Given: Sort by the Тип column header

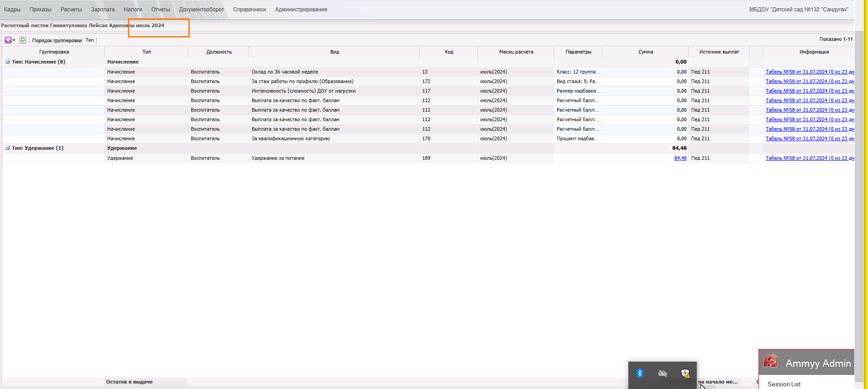Looking at the screenshot, I should 146,52.
